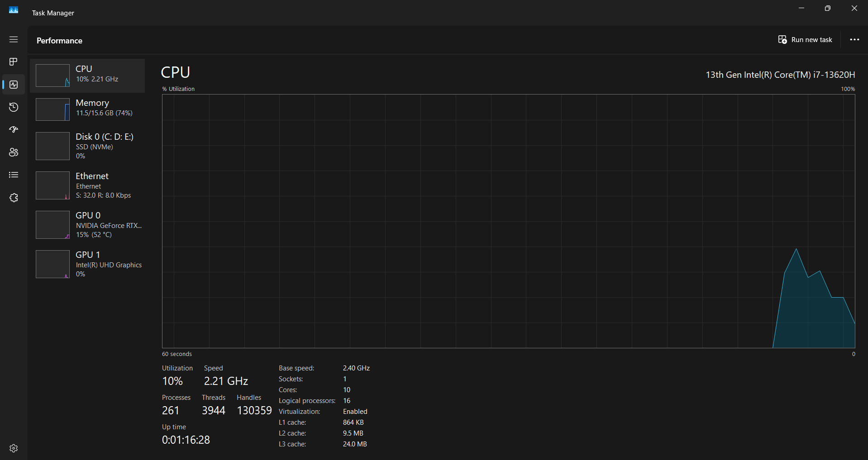
Task: Click Run new task
Action: (805, 40)
